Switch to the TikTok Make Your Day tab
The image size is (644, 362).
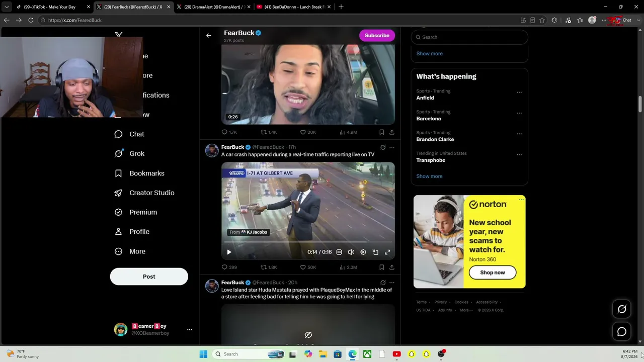53,7
